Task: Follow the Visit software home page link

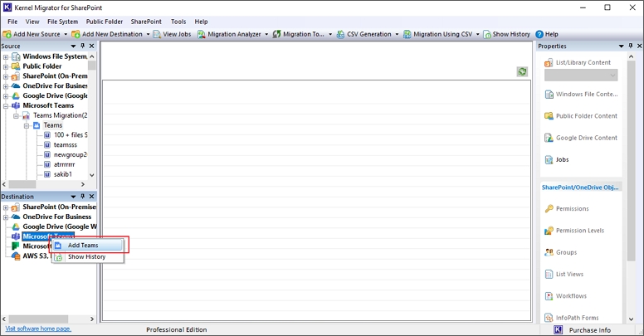Action: [38, 329]
